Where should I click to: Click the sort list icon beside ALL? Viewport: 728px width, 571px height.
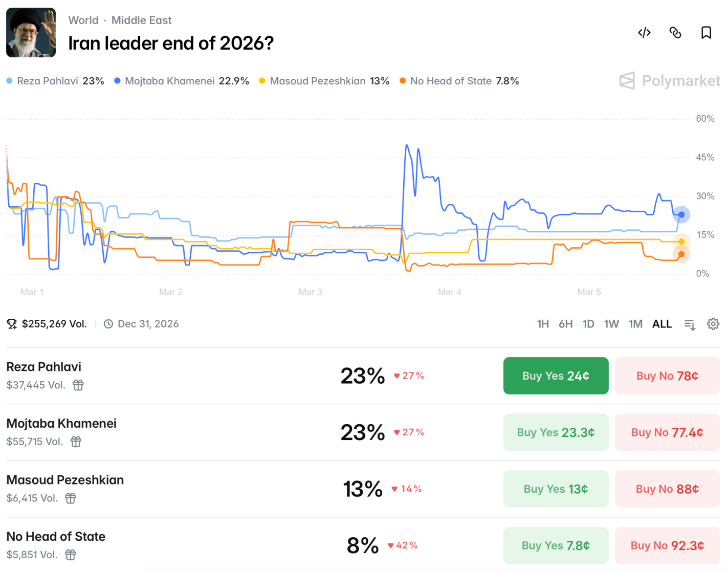690,324
